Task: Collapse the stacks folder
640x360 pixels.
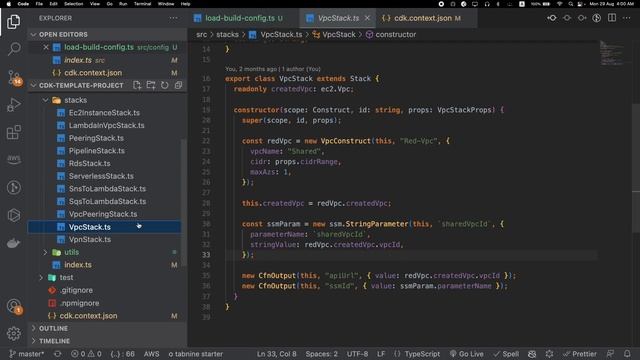Action: [45, 100]
